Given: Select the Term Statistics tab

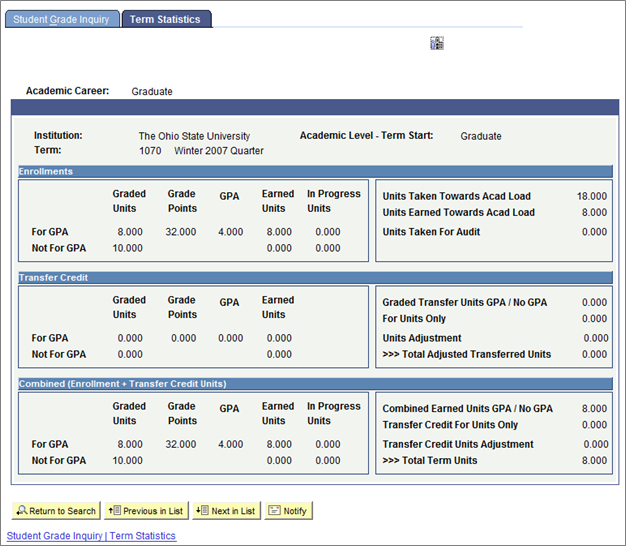Looking at the screenshot, I should pyautogui.click(x=166, y=19).
